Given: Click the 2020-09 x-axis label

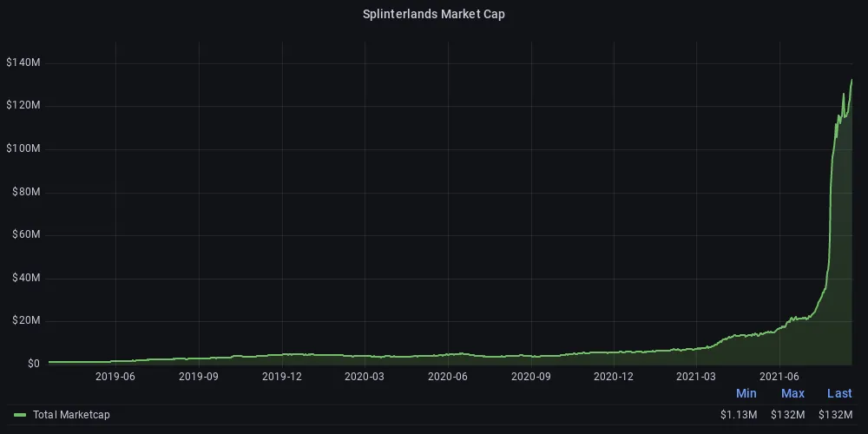Looking at the screenshot, I should pyautogui.click(x=531, y=377).
